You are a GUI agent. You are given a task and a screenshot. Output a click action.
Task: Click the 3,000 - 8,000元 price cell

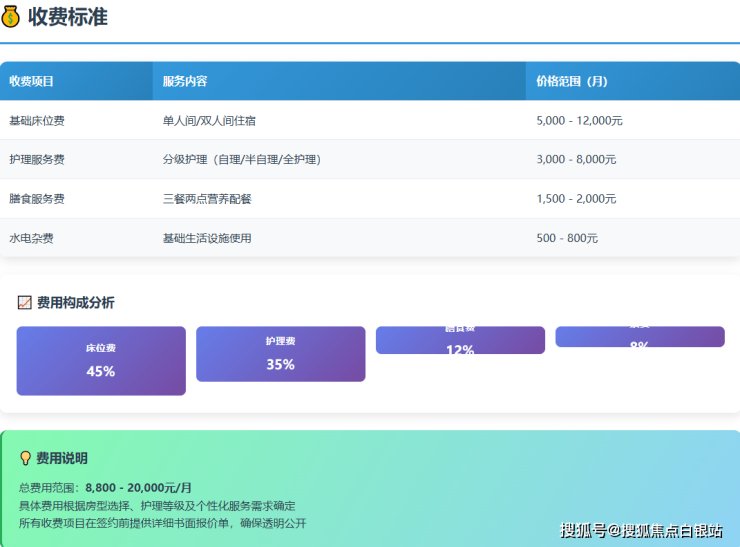click(577, 159)
